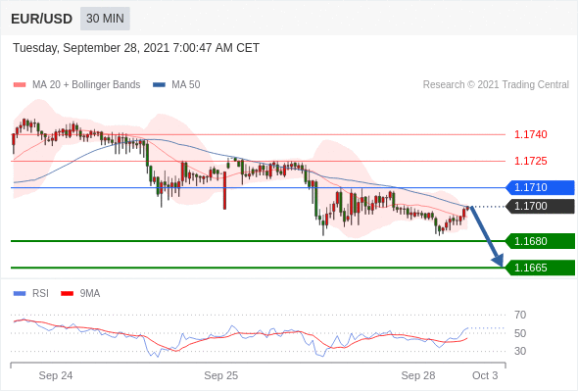Click the Sep 24 date axis label

pos(56,375)
